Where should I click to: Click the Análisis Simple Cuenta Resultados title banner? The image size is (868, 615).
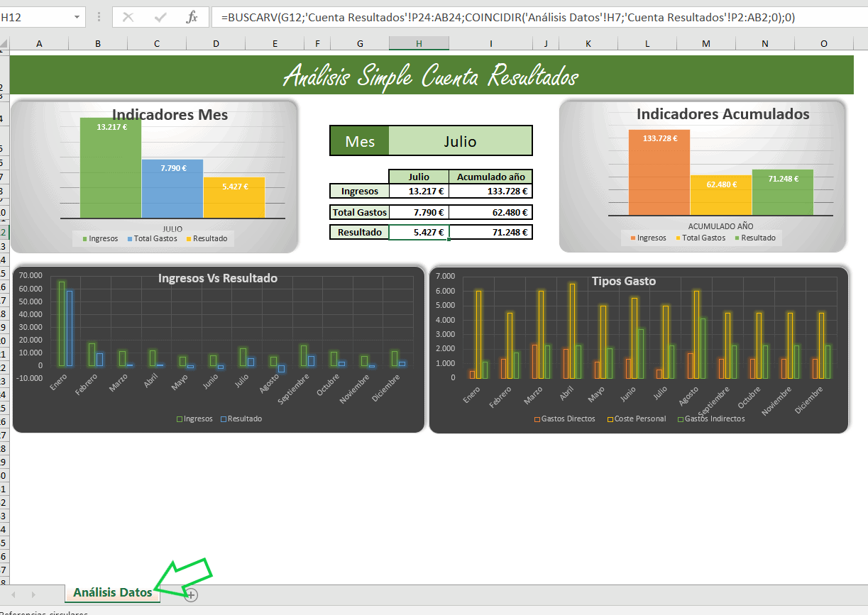(x=432, y=75)
